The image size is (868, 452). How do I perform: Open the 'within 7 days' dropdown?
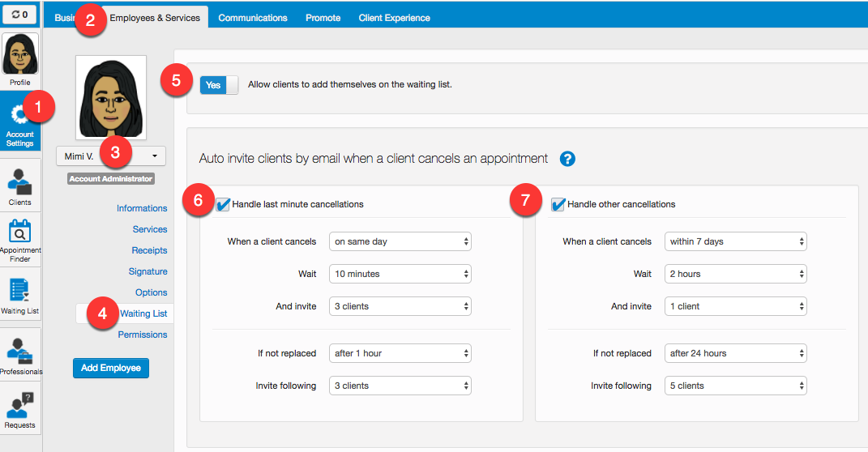click(x=736, y=241)
